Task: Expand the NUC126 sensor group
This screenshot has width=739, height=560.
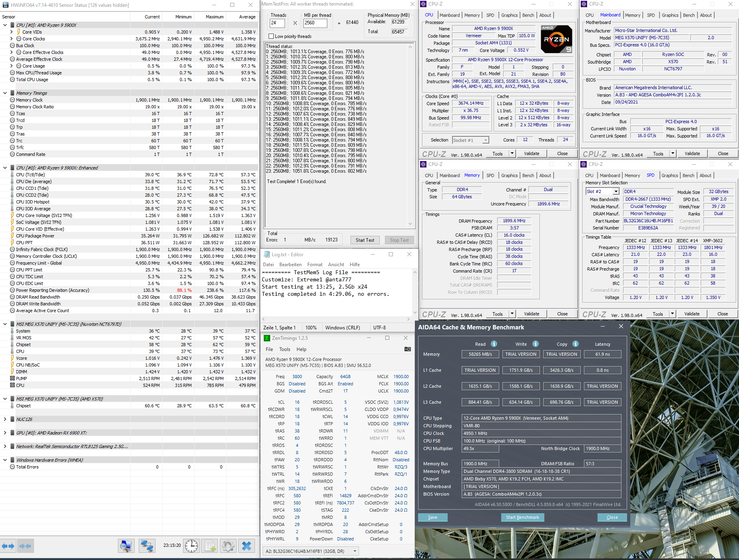Action: 5,419
